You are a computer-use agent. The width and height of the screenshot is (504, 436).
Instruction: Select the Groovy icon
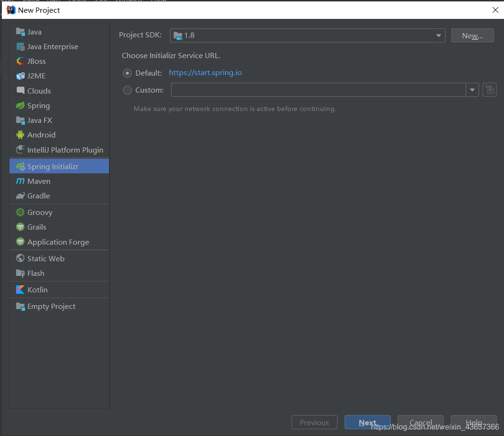(20, 212)
